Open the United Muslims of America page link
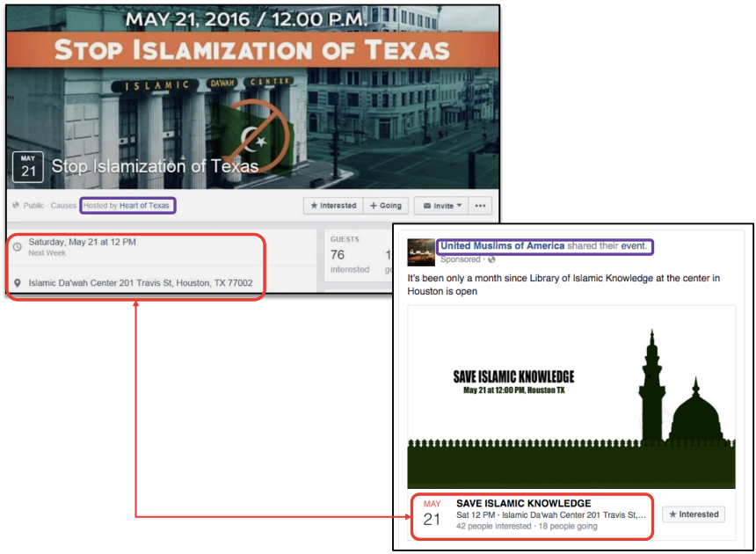This screenshot has height=554, width=756. click(x=503, y=246)
